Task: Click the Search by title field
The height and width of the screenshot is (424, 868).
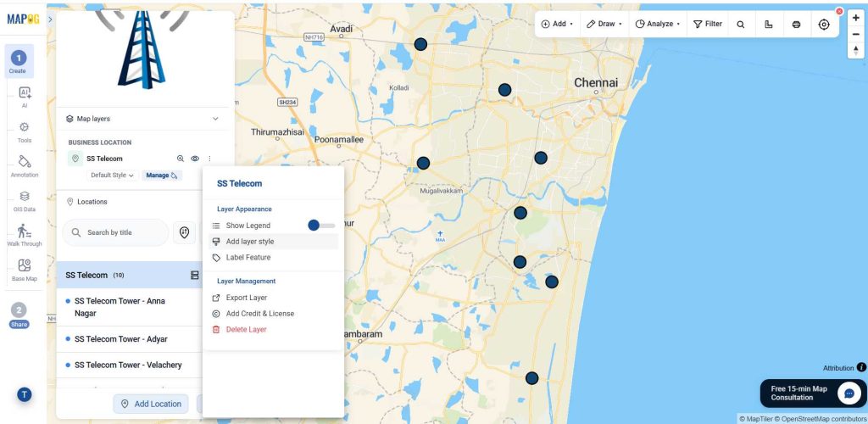Action: 115,232
